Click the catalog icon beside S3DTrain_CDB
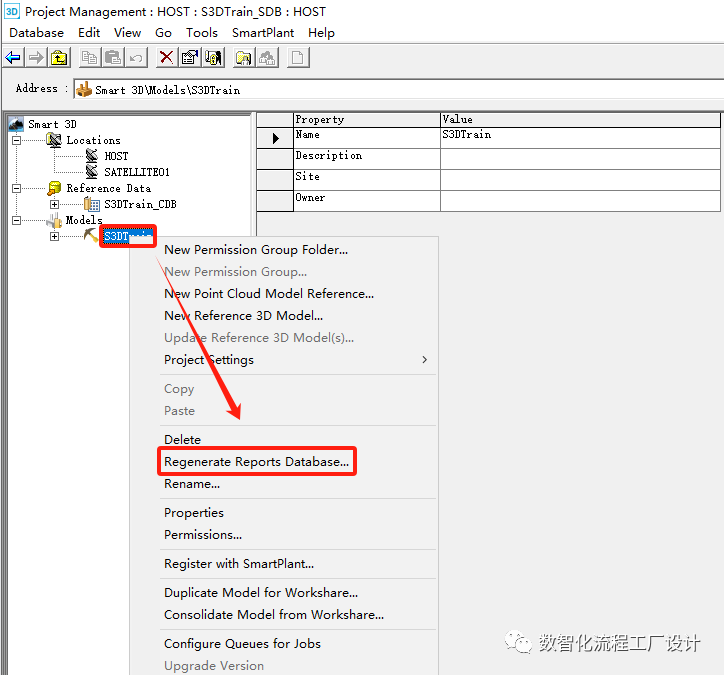Screen dimensions: 724x675 (x=92, y=204)
